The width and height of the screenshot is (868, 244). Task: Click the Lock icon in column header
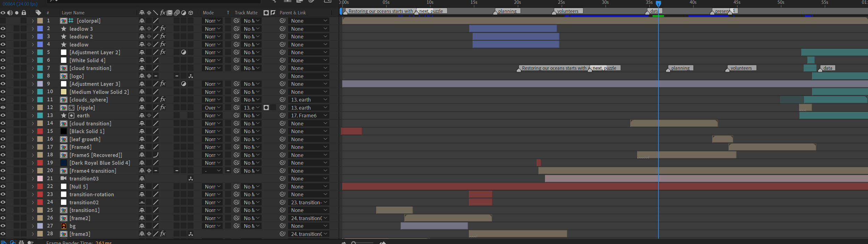coord(24,13)
